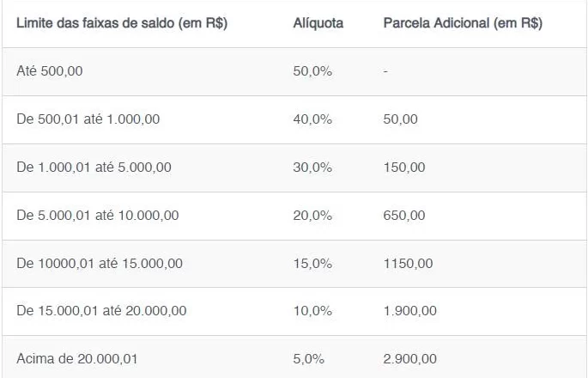Click the 'Acima de 20.000,01' cell
This screenshot has height=378, width=588.
[x=77, y=359]
